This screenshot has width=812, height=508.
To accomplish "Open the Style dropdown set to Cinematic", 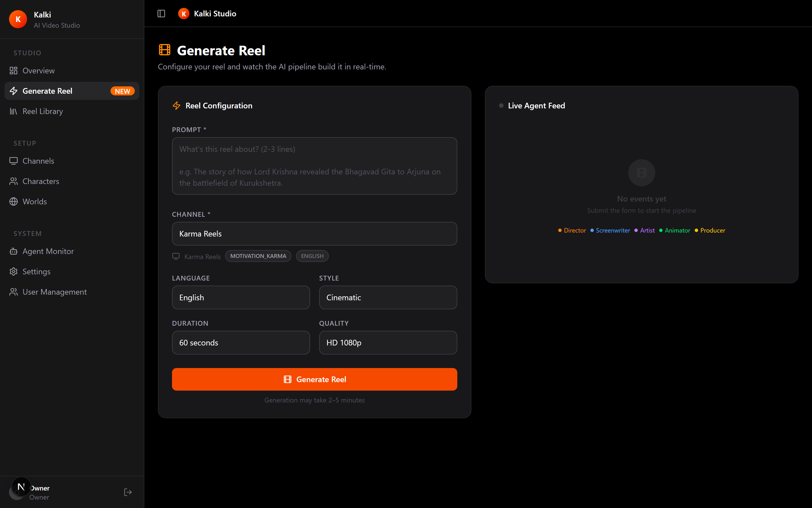I will (388, 297).
